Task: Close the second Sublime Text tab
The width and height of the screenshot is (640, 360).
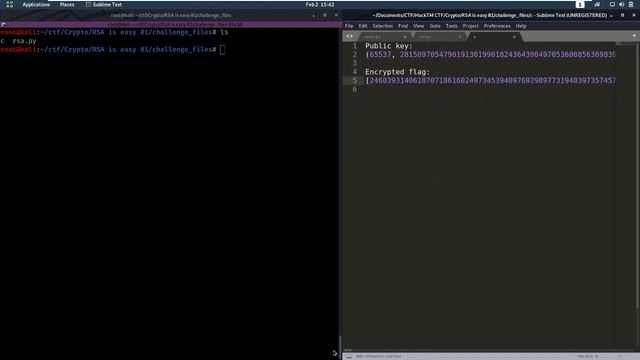Action: [460, 37]
